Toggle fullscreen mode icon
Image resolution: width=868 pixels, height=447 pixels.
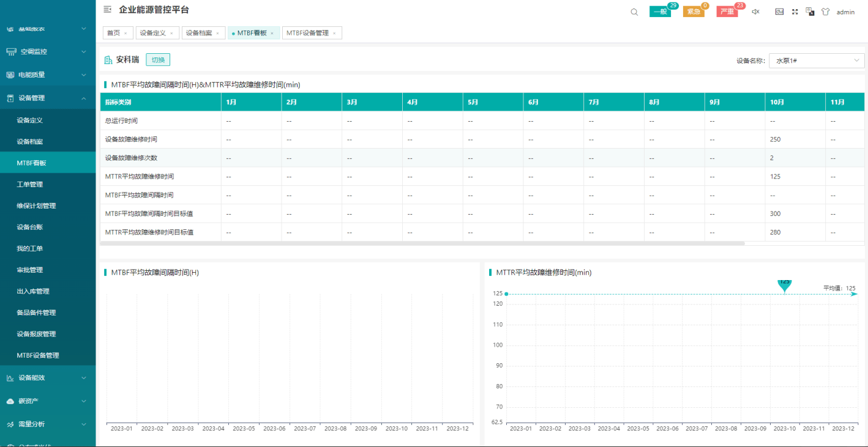point(795,12)
